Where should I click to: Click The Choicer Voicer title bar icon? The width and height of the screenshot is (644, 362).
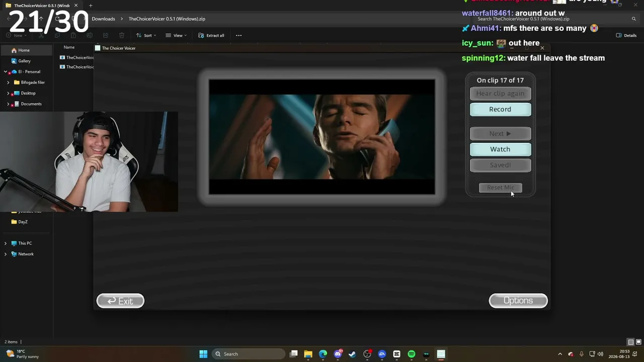pos(98,48)
